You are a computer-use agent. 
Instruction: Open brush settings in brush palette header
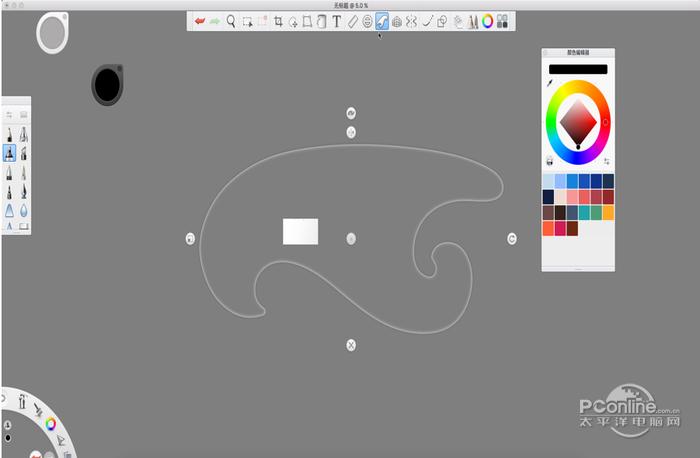tap(9, 115)
